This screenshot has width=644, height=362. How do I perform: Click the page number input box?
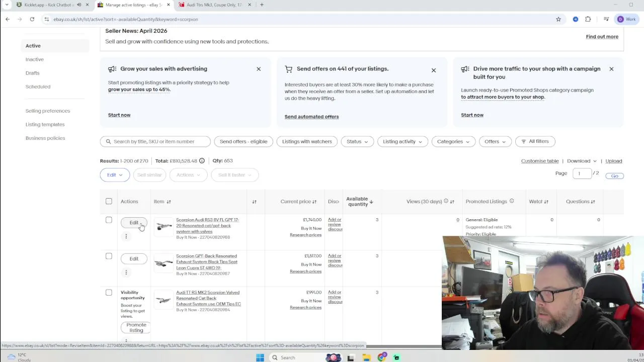(x=582, y=173)
